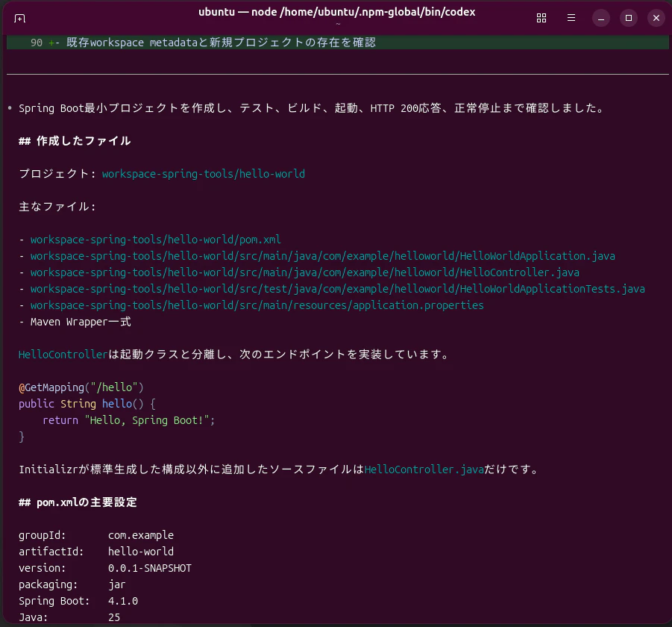Click the '主なファイル:' label
Viewport: 672px width, 627px height.
coord(57,206)
